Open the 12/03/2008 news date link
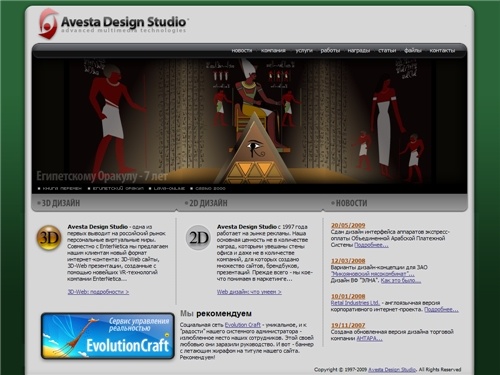 (348, 261)
